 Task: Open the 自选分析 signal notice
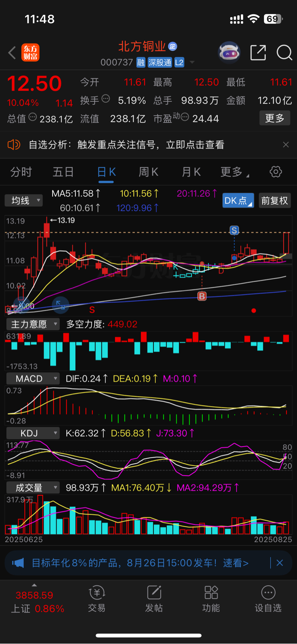(126, 145)
